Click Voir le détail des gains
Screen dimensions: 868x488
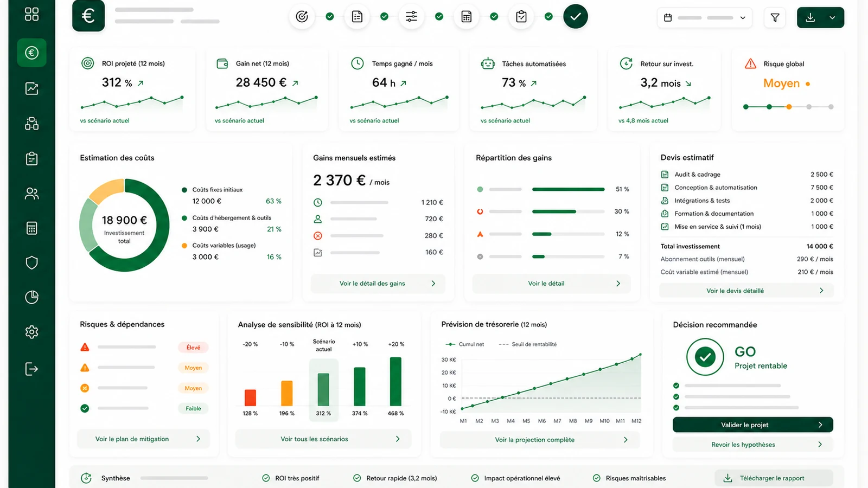coord(378,284)
